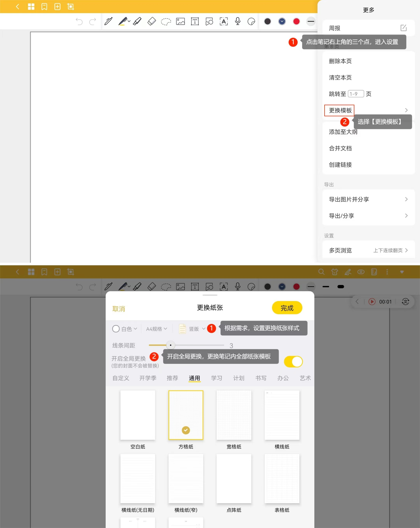Choose the 宽格纸 paper thumbnail
Viewport: 420px width, 528px height.
[234, 415]
